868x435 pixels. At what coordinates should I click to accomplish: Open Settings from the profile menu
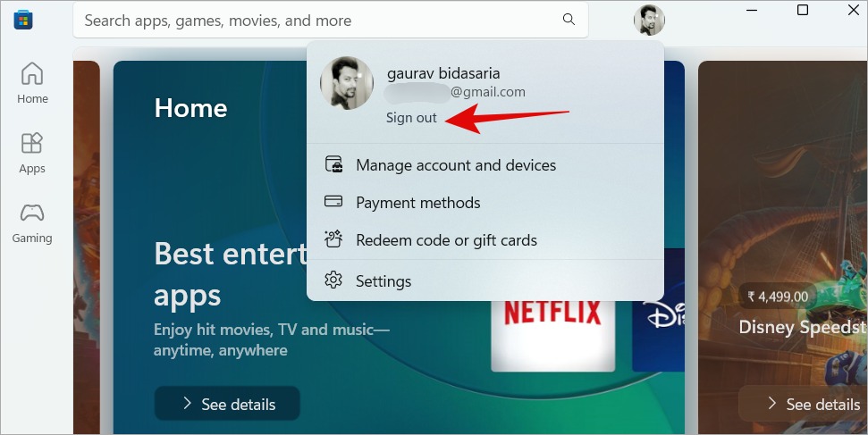click(x=485, y=281)
